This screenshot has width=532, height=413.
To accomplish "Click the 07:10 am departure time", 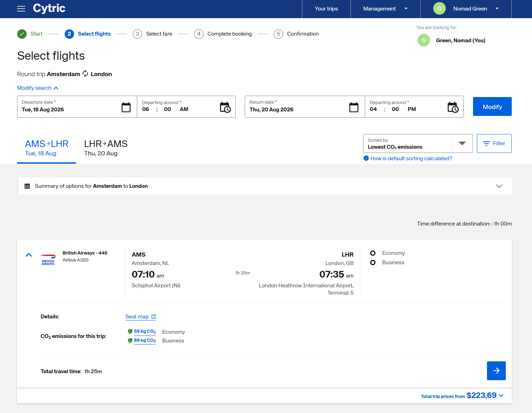I will click(x=148, y=274).
